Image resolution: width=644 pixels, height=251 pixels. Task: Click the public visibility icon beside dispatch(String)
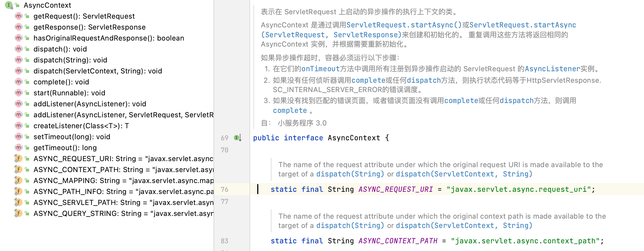(27, 60)
